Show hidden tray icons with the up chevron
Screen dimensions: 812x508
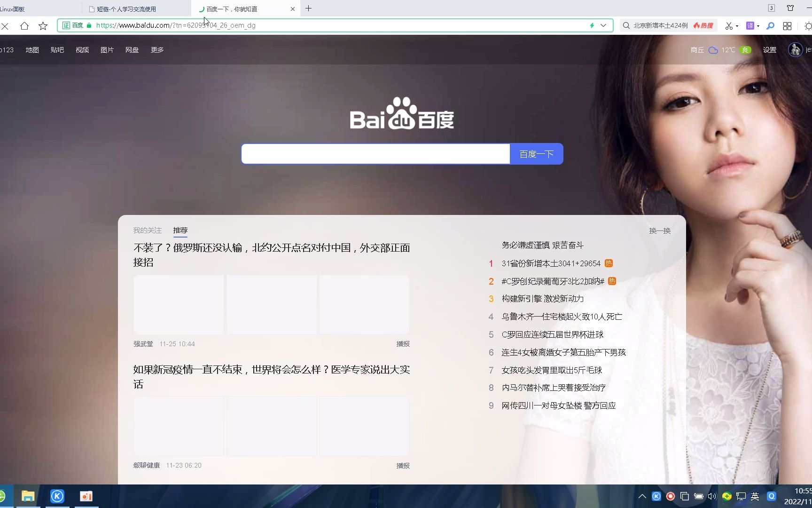pos(642,496)
